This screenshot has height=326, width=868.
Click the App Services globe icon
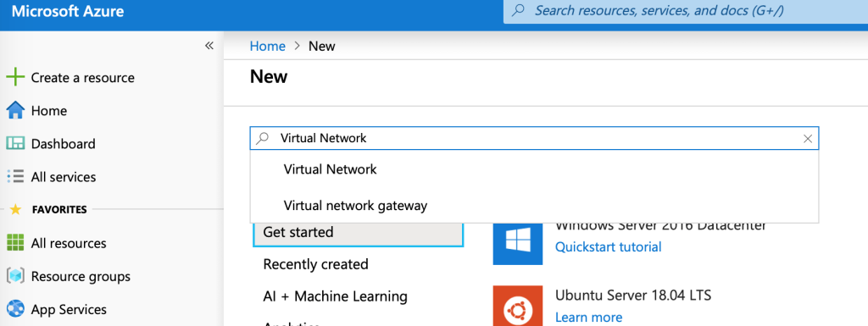15,309
